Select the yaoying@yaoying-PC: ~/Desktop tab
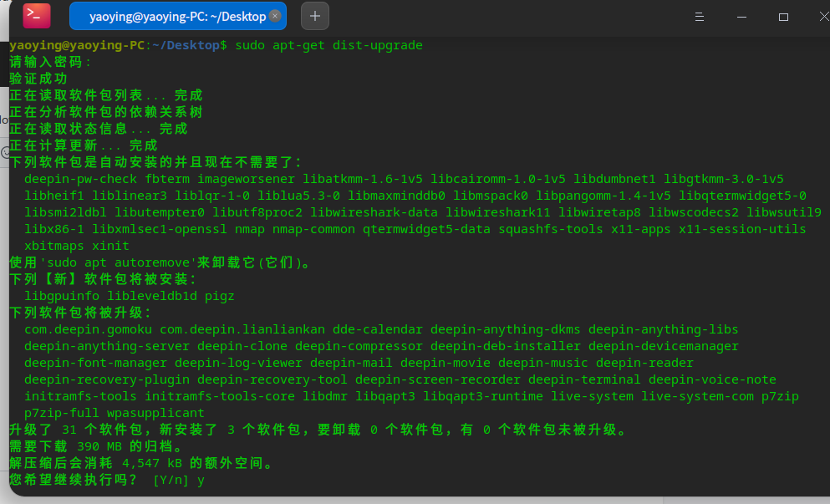The image size is (830, 504). [167, 15]
